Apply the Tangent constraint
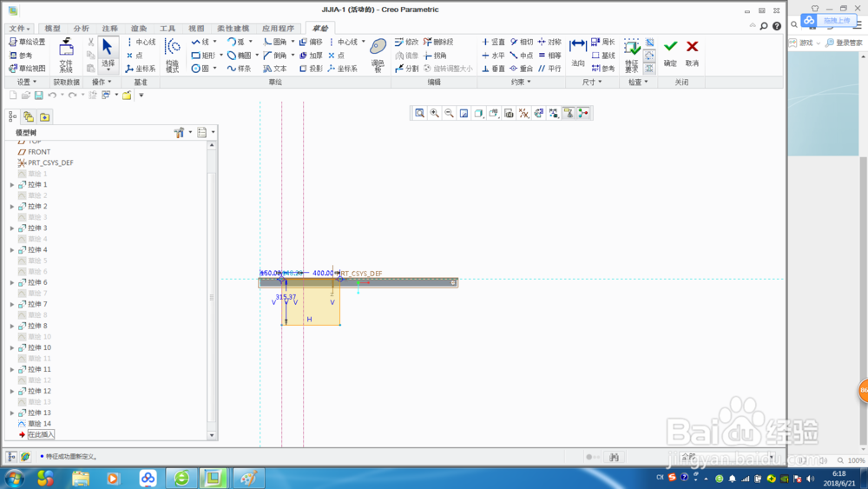This screenshot has width=868, height=489. 522,42
